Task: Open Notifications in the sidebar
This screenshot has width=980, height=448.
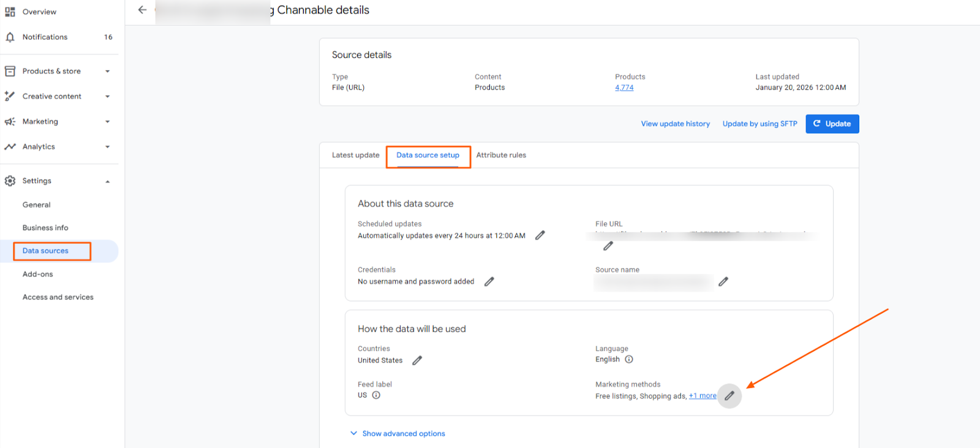Action: pos(45,37)
